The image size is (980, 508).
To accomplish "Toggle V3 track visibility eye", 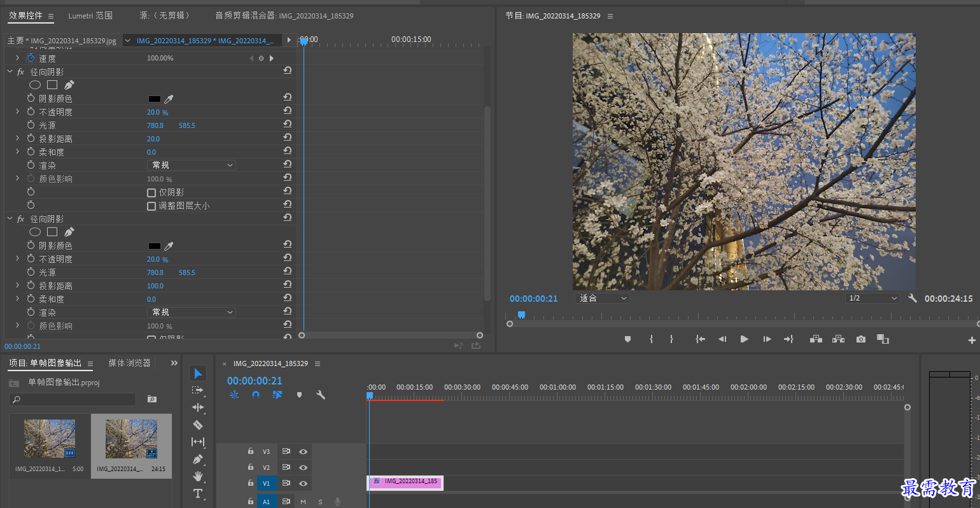I will tap(303, 451).
